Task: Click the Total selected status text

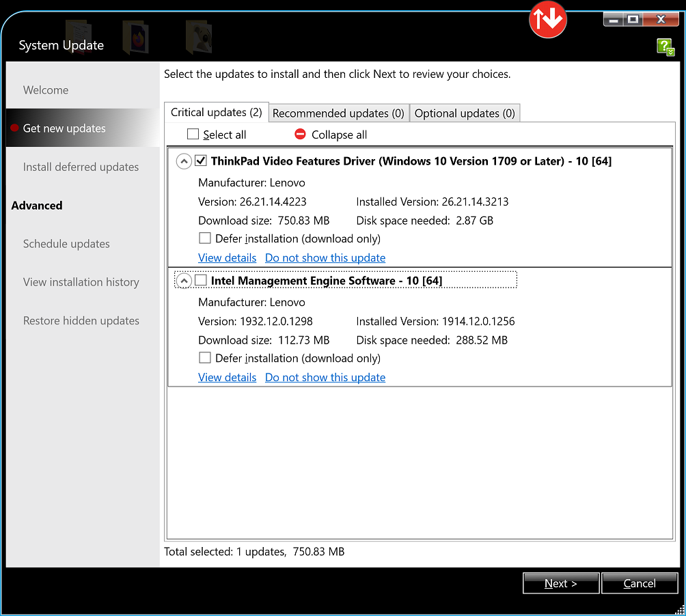Action: pyautogui.click(x=253, y=552)
